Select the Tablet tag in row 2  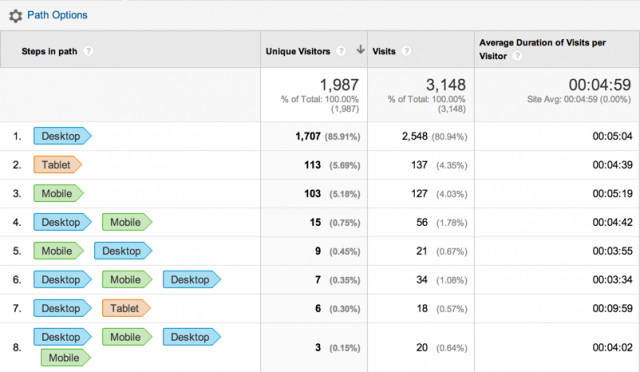point(58,165)
